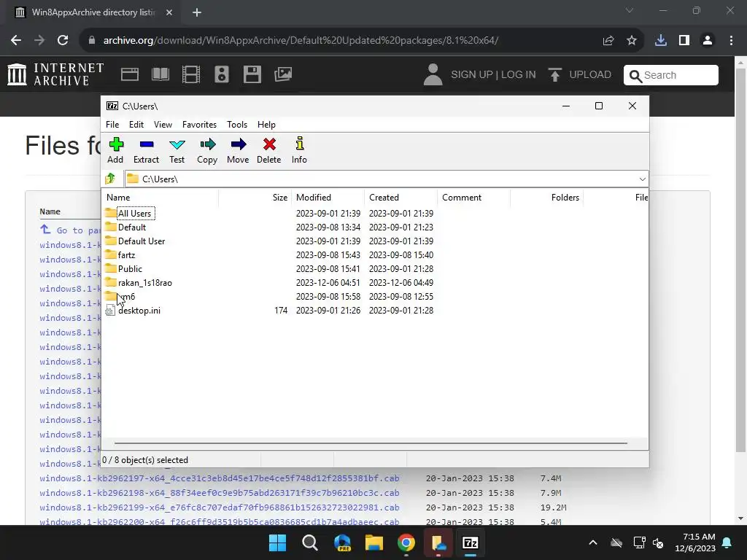Click the Internet Archive logo

coord(55,74)
